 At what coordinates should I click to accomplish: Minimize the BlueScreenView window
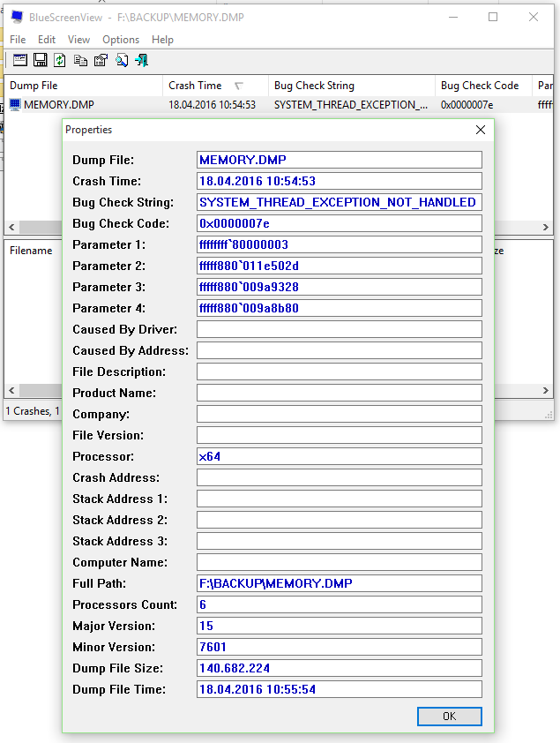click(x=453, y=17)
